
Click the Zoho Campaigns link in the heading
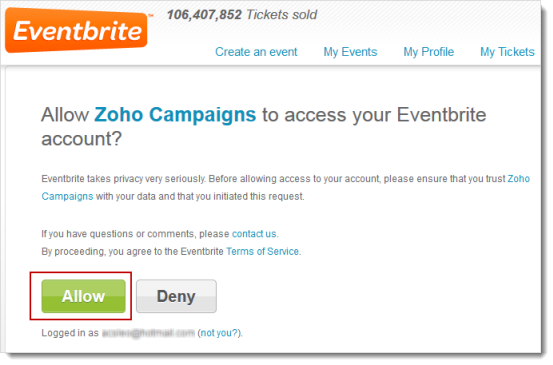175,115
